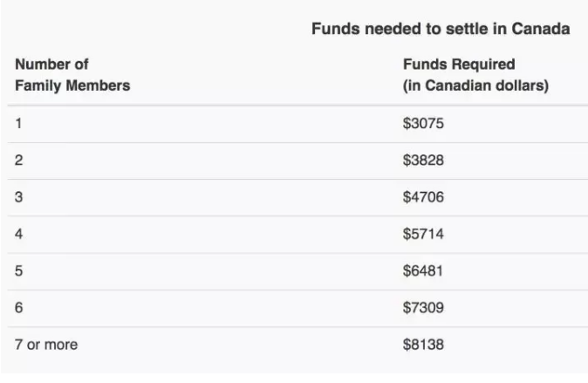Viewport: 588px width, 383px height.
Task: Click the 'Family Members' header line
Action: click(x=72, y=85)
